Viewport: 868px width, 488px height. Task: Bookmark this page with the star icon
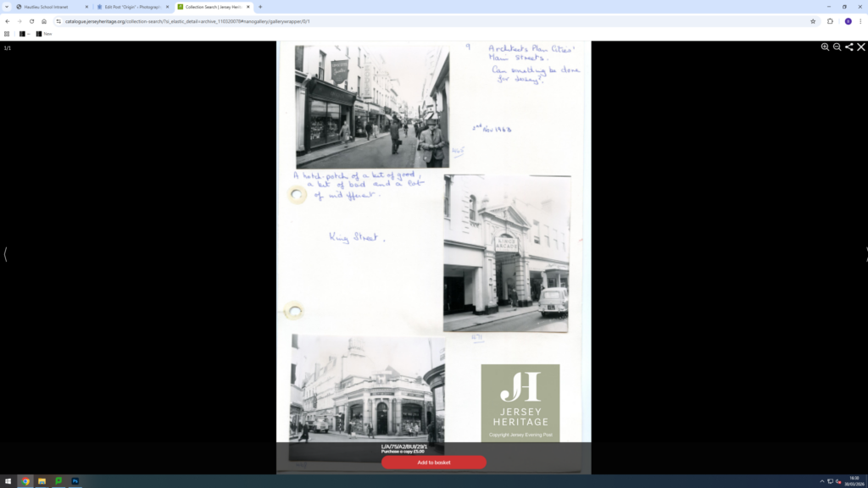(813, 21)
